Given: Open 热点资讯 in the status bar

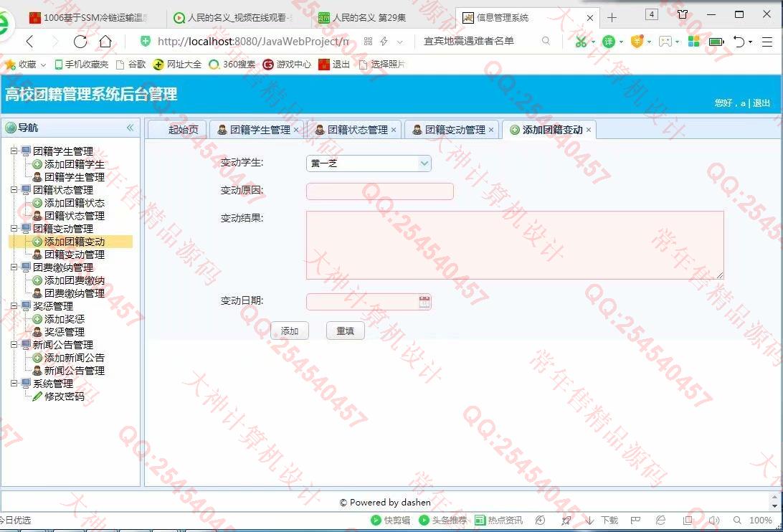Looking at the screenshot, I should (498, 520).
